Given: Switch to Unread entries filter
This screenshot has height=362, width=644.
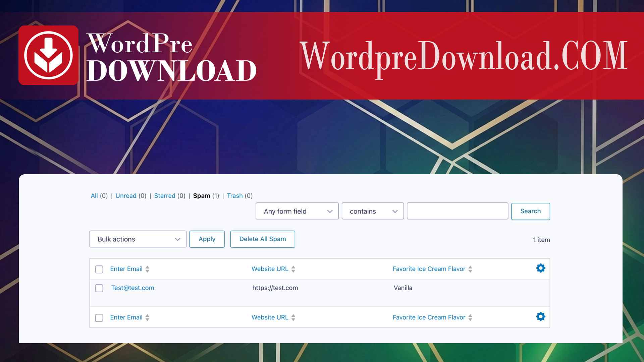Looking at the screenshot, I should click(126, 196).
